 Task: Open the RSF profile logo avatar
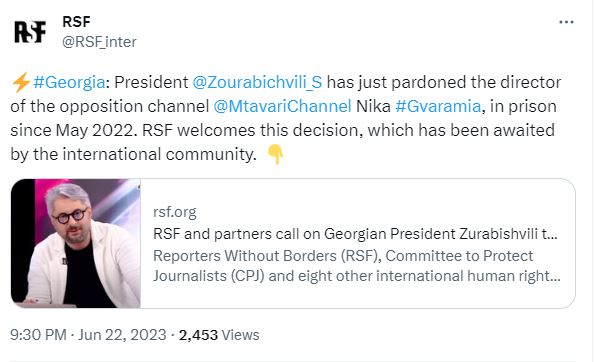pos(30,32)
